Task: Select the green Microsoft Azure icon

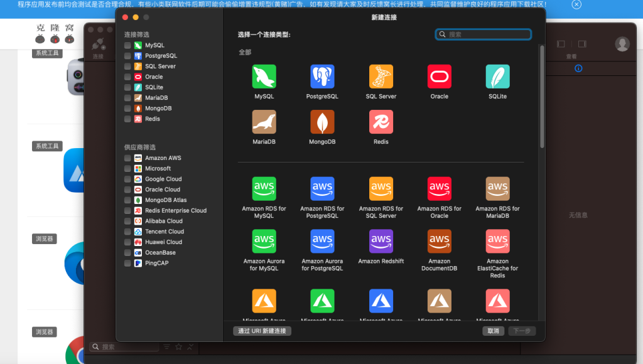Action: click(322, 301)
